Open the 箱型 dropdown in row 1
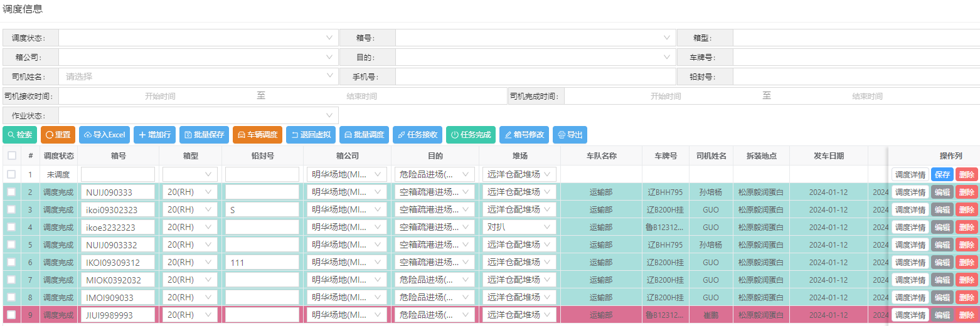 [x=190, y=174]
